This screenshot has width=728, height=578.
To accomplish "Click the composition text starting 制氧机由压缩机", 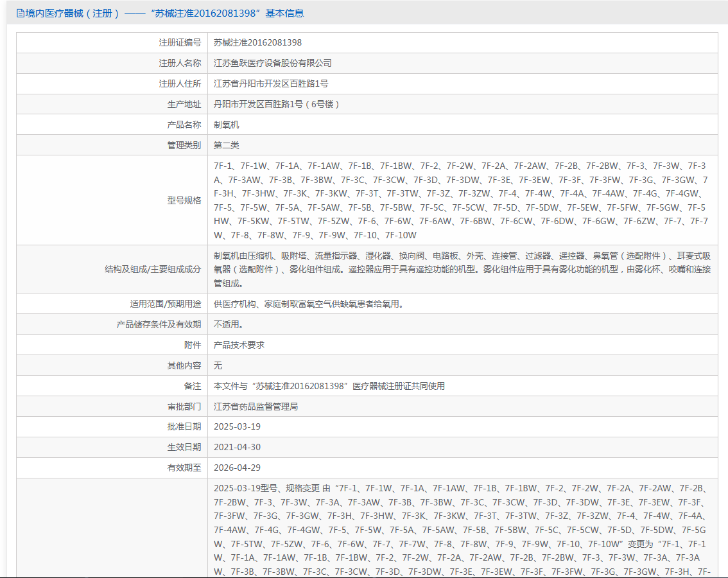I will (462, 269).
